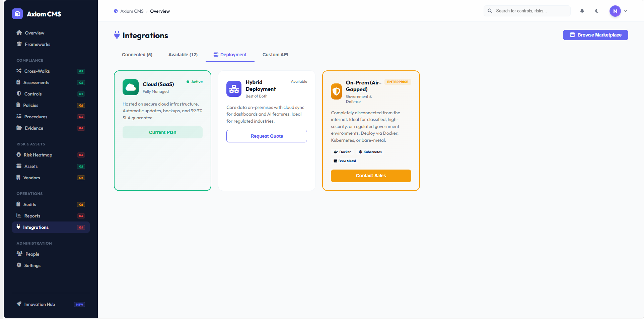Image resolution: width=644 pixels, height=319 pixels.
Task: Open Risk Heatmap from the sidebar
Action: click(38, 155)
